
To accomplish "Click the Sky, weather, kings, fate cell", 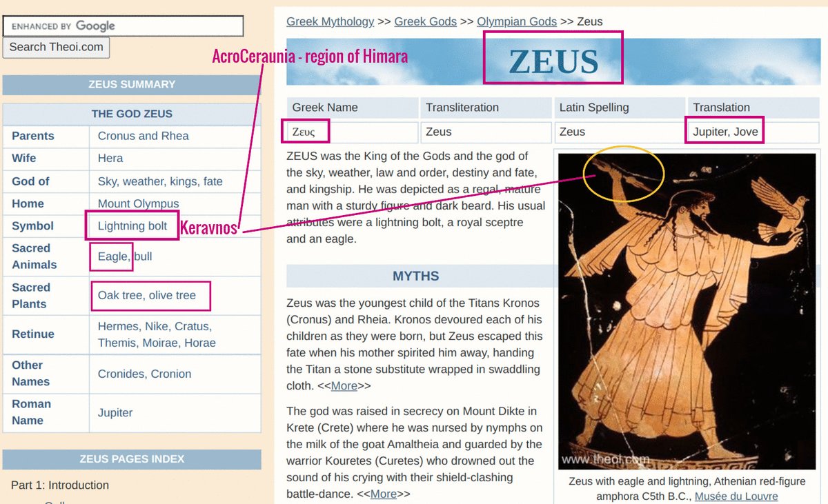I will point(175,181).
